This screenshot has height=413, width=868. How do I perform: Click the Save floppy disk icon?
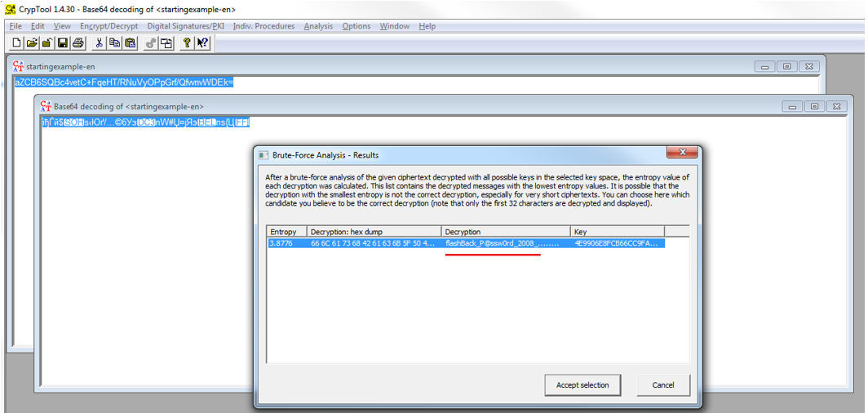[63, 43]
